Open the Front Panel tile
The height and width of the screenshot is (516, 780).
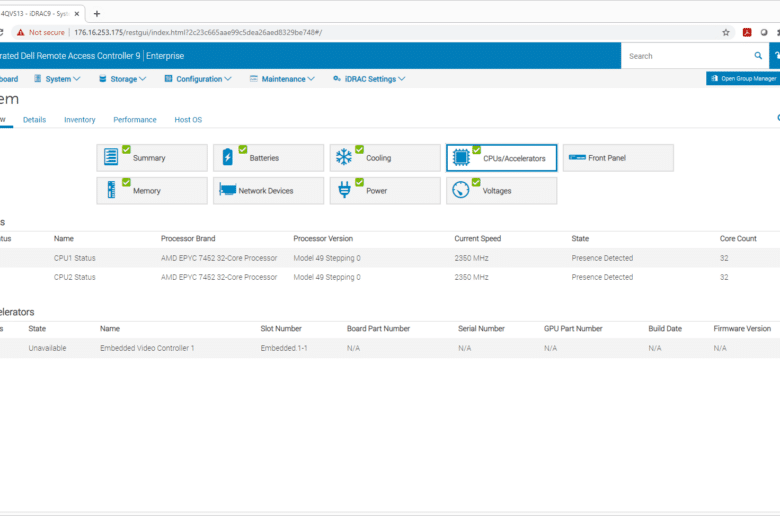click(x=618, y=158)
